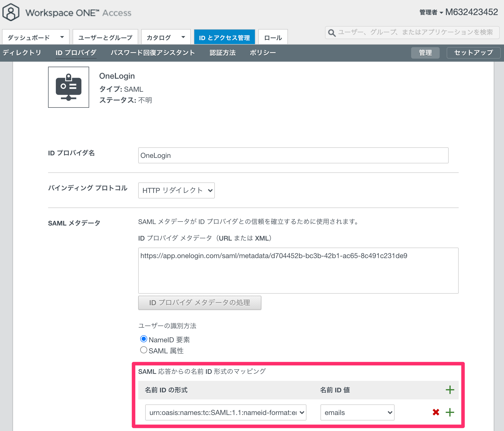
Task: Go to the パスワード回復アシスタント submenu
Action: (x=153, y=53)
